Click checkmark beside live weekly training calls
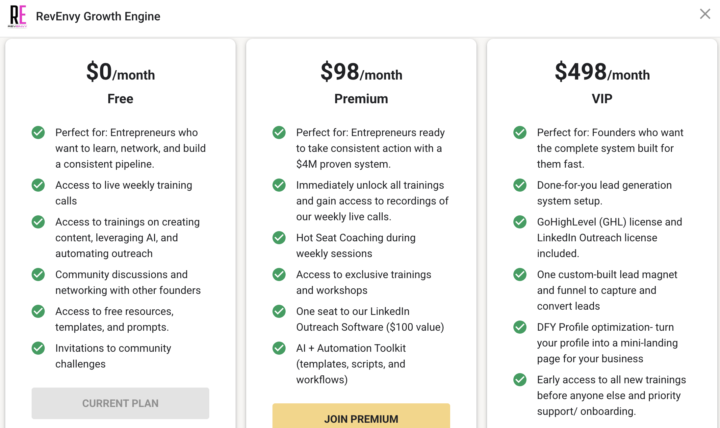 click(38, 185)
